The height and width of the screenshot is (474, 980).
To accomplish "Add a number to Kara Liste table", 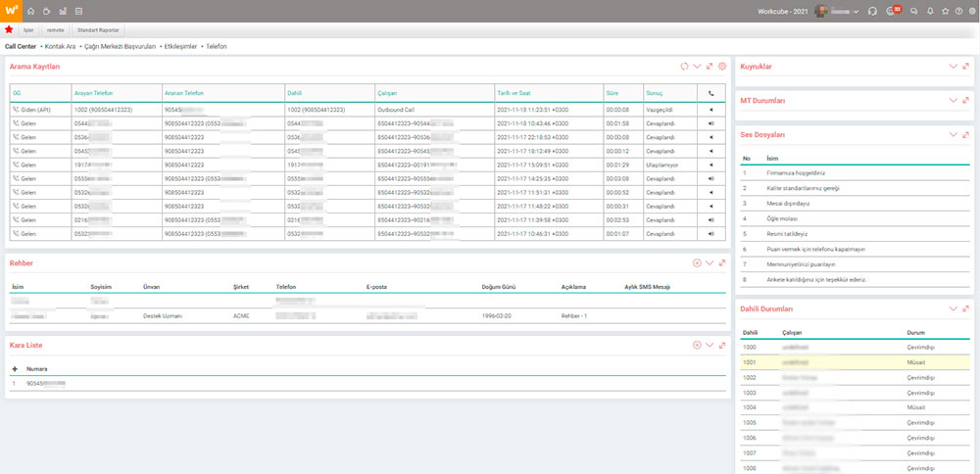I will (x=15, y=369).
